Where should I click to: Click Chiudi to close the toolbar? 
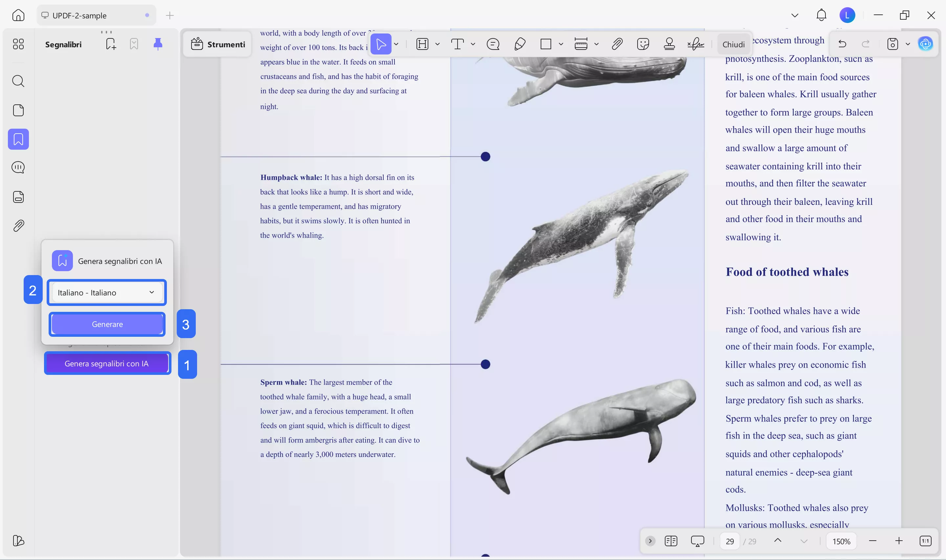click(x=733, y=44)
